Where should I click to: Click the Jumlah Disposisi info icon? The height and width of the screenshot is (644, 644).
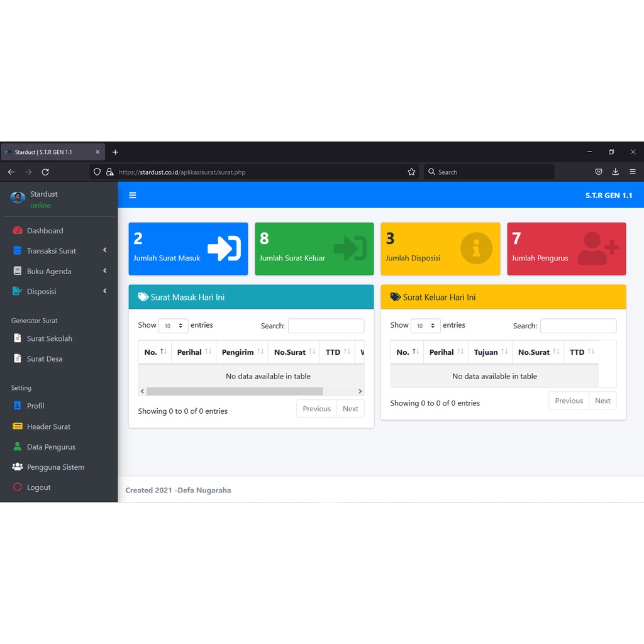click(x=476, y=248)
